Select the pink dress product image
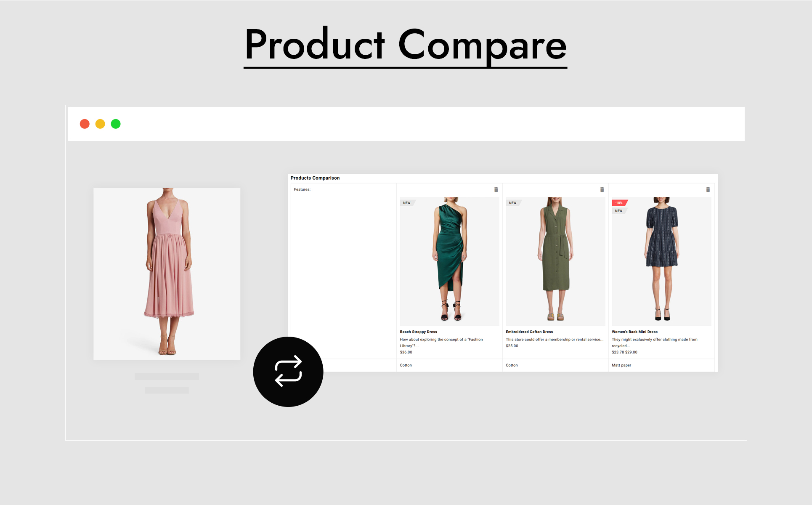The height and width of the screenshot is (505, 812). click(167, 274)
